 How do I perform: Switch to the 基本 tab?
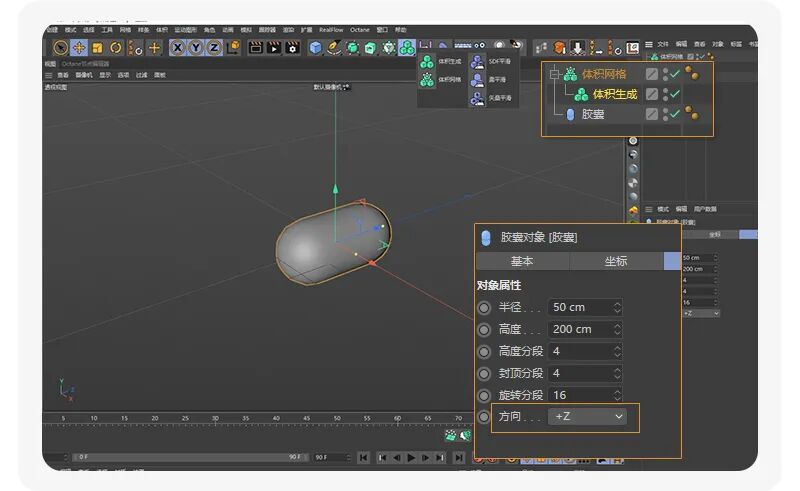coord(522,261)
